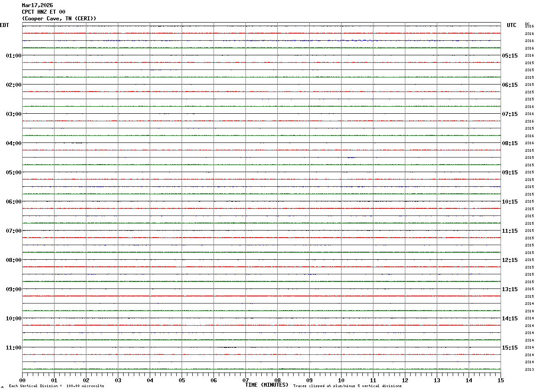Click the bottom axis minute tick "14"
The height and width of the screenshot is (392, 536).
tap(469, 380)
